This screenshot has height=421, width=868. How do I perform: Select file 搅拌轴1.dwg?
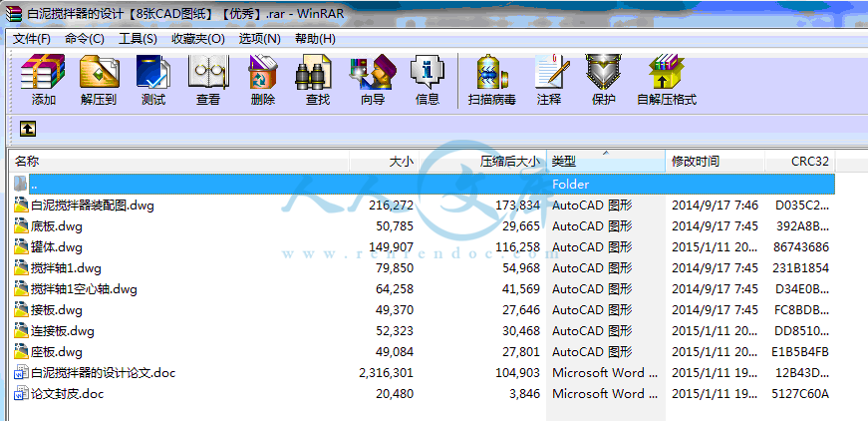[x=66, y=268]
